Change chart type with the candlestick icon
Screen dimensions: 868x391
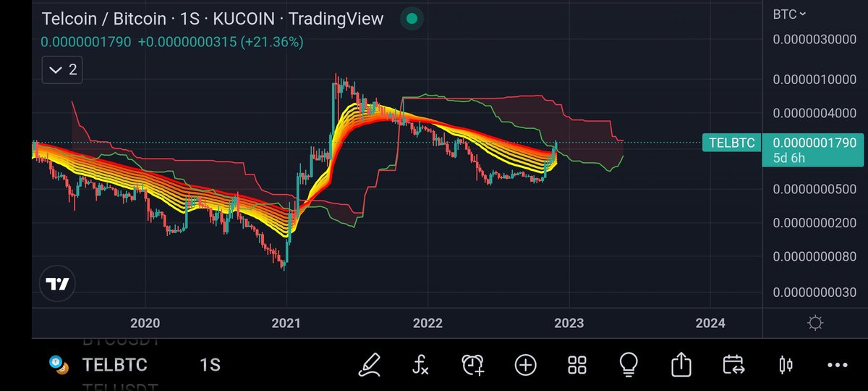(786, 364)
